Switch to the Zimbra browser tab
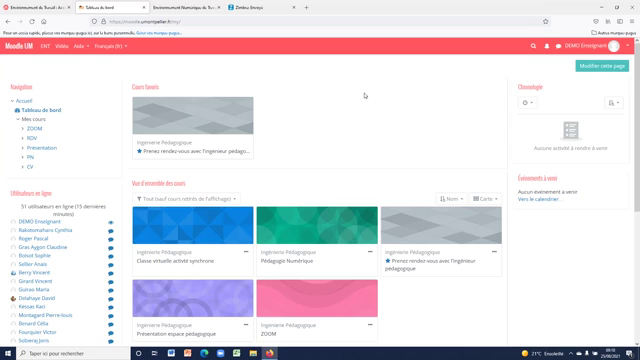The width and height of the screenshot is (640, 360). pos(261,7)
